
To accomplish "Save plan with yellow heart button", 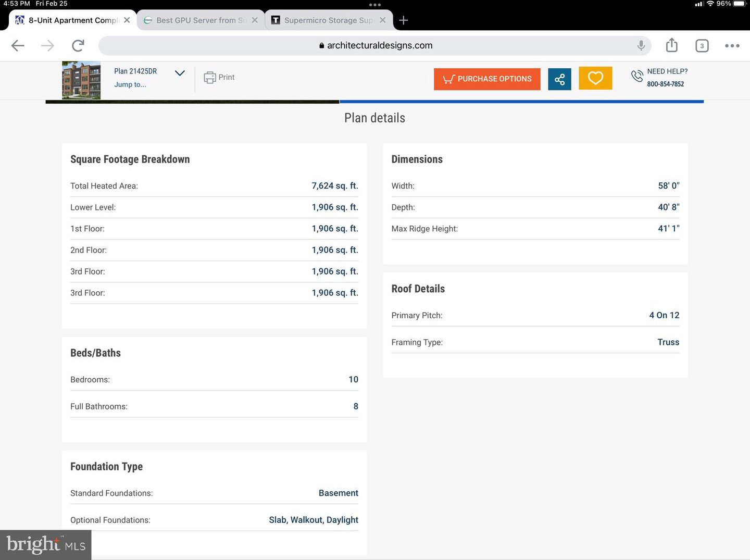I will (595, 79).
